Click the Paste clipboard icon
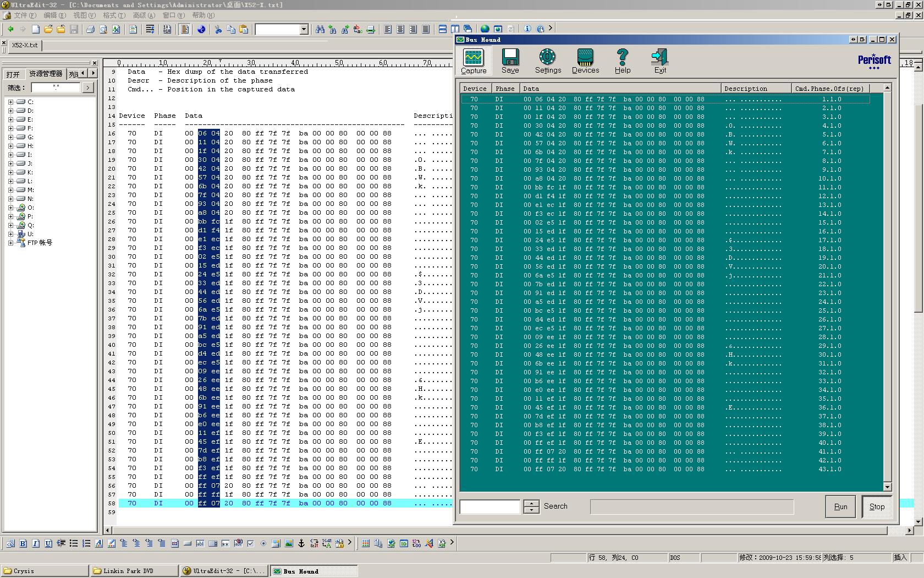 (244, 29)
